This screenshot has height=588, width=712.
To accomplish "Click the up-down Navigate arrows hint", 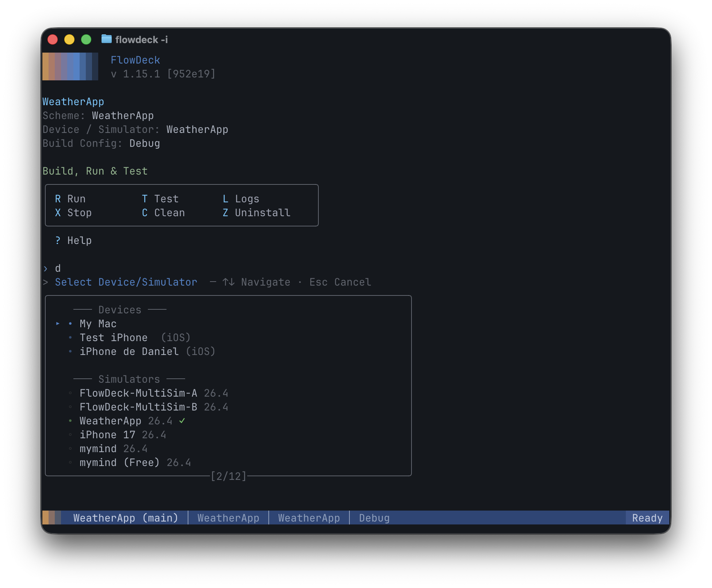I will click(229, 282).
